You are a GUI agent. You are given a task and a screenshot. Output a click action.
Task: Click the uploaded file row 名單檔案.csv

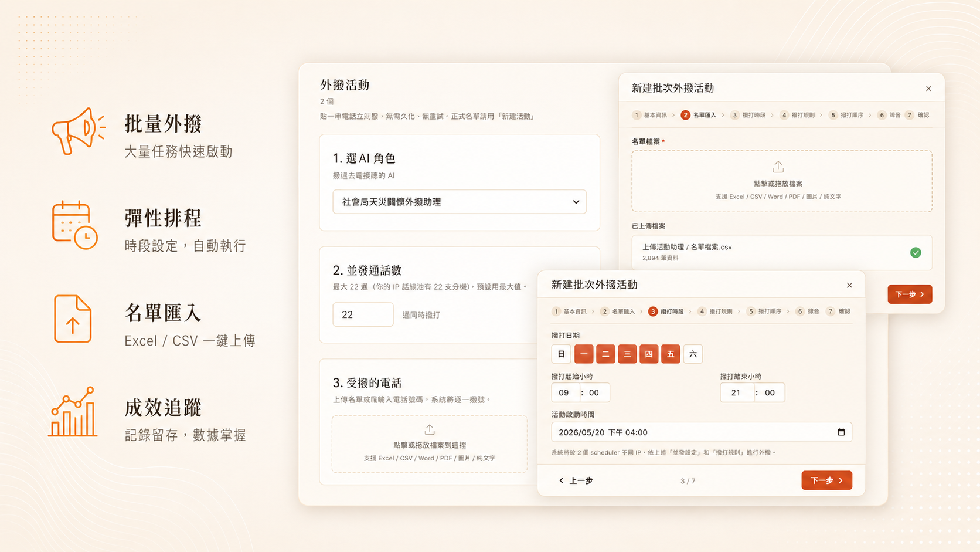coord(782,252)
